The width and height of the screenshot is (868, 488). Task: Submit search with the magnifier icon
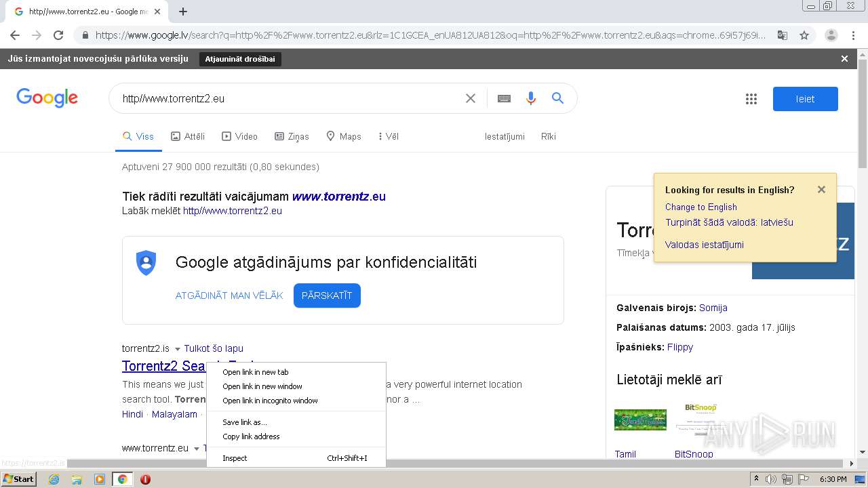point(557,98)
